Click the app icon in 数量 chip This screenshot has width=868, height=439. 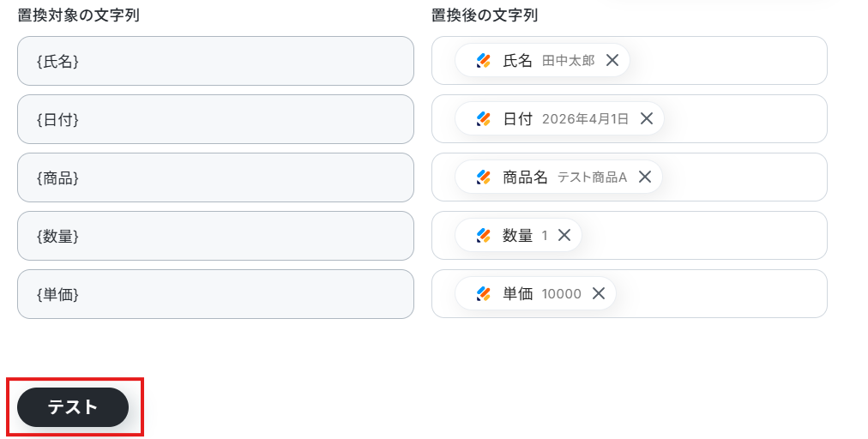[484, 236]
